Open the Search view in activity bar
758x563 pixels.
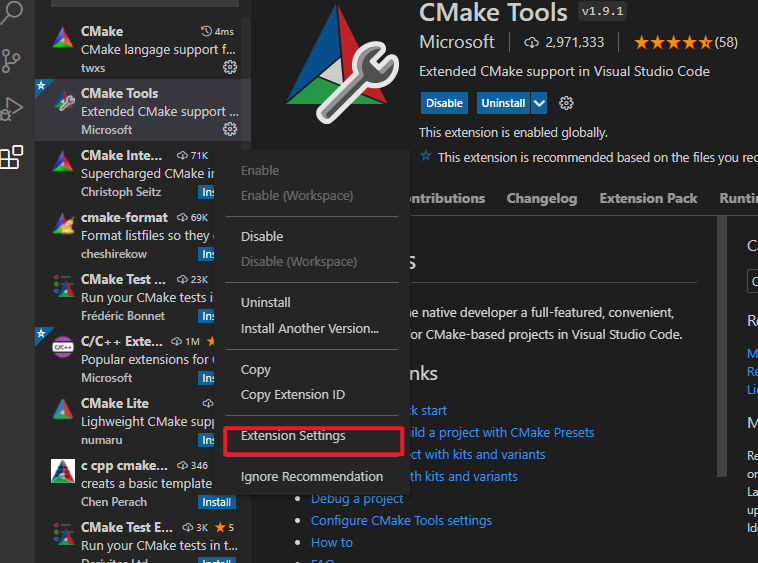tap(12, 12)
